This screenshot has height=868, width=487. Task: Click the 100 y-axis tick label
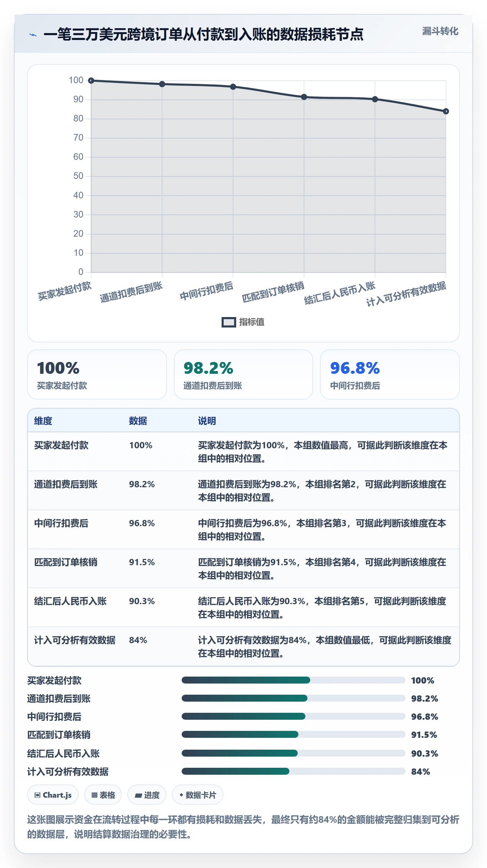point(76,80)
